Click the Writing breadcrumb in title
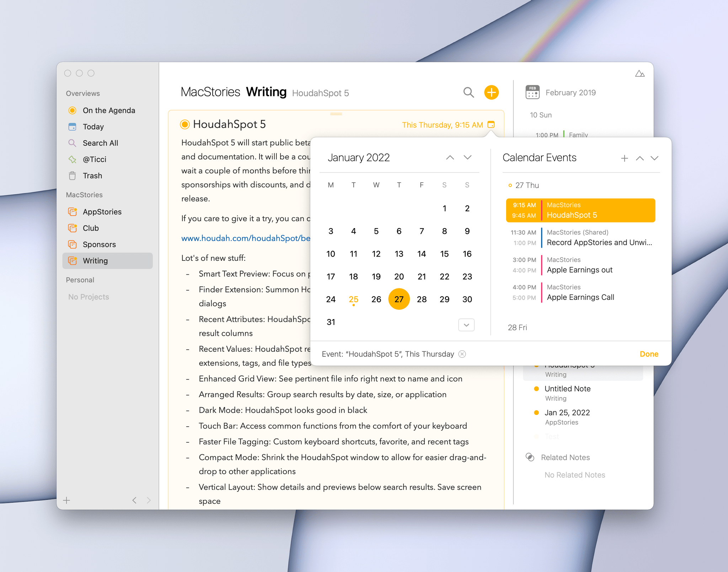This screenshot has width=728, height=572. pyautogui.click(x=266, y=92)
